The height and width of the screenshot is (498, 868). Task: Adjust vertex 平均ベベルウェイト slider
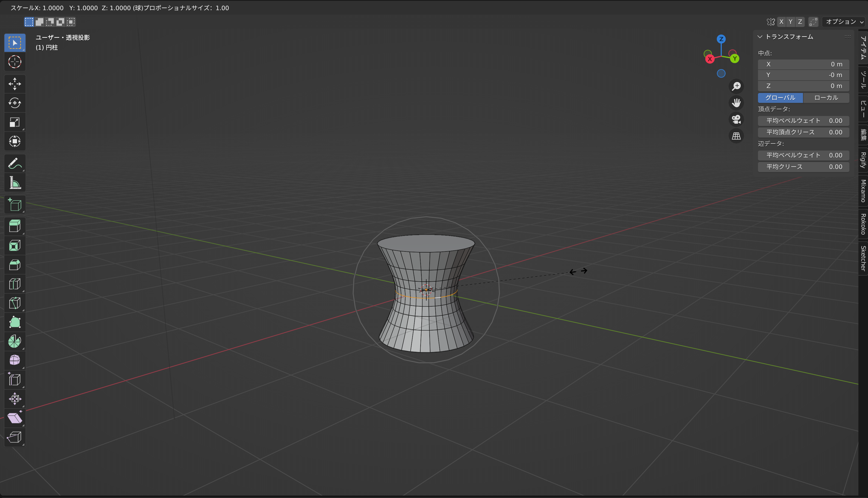click(803, 121)
